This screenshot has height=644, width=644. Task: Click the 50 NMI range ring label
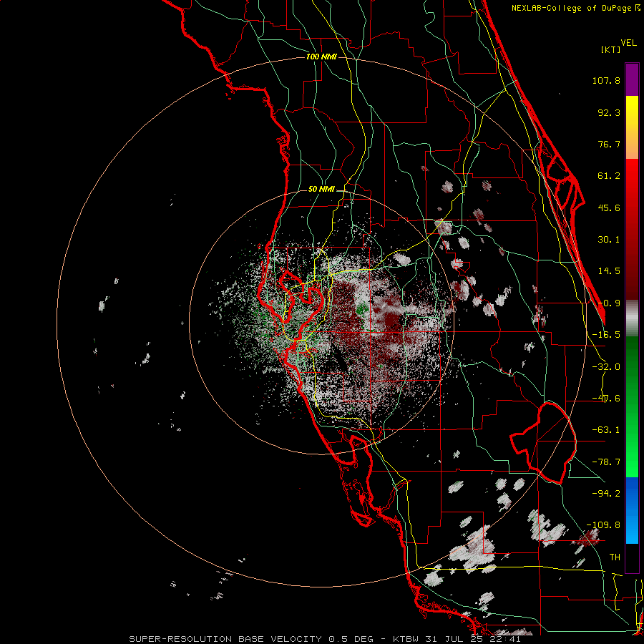pyautogui.click(x=321, y=190)
